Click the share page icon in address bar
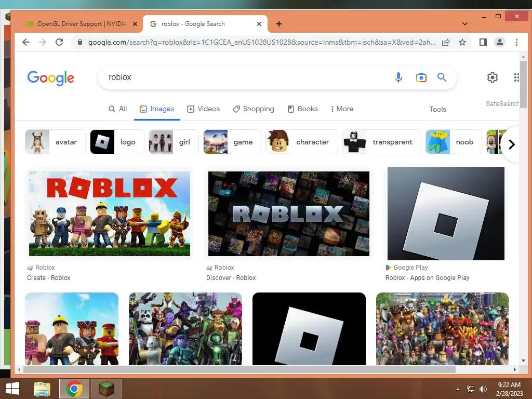This screenshot has height=399, width=532. click(x=446, y=42)
